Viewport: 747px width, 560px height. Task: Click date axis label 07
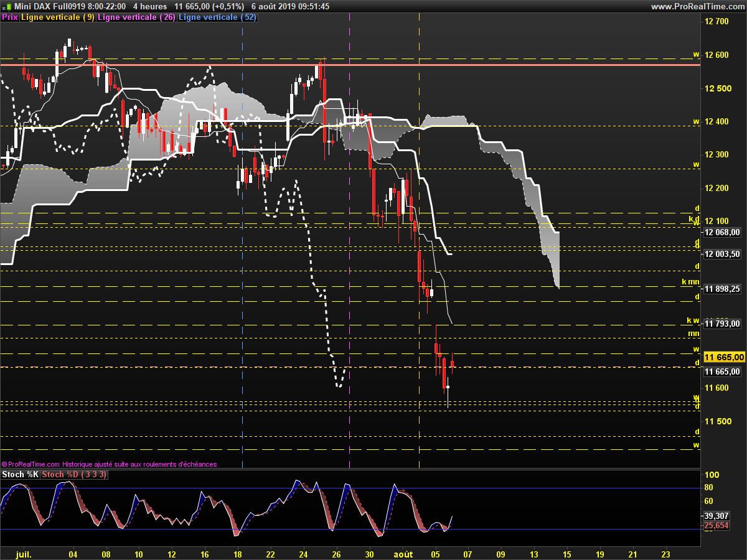click(x=468, y=553)
